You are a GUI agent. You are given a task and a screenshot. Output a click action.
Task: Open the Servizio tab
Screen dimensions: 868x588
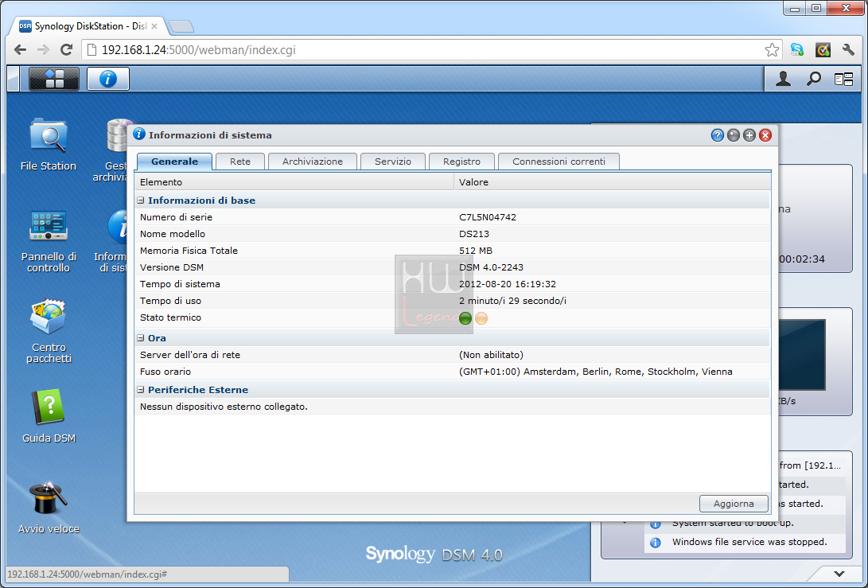(x=393, y=161)
